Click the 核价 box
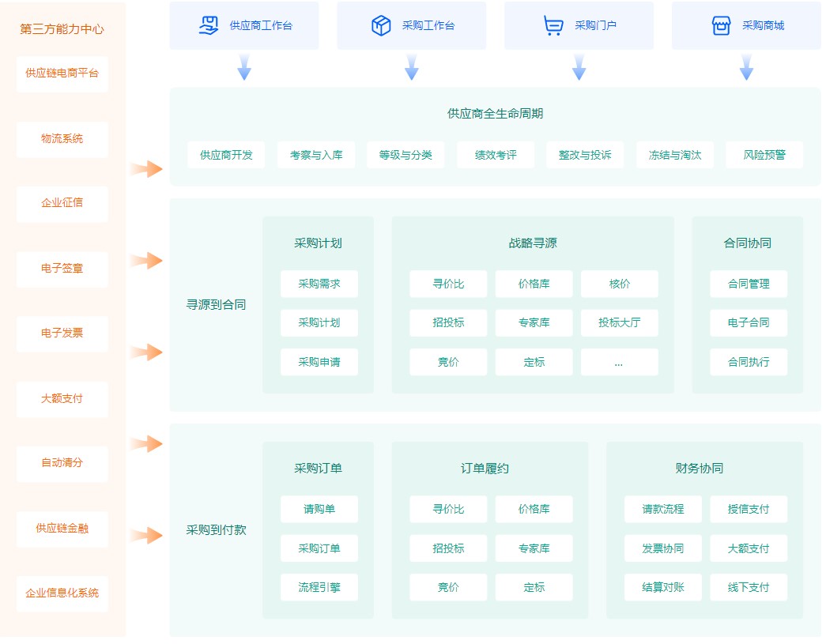This screenshot has width=826, height=644. [x=620, y=284]
